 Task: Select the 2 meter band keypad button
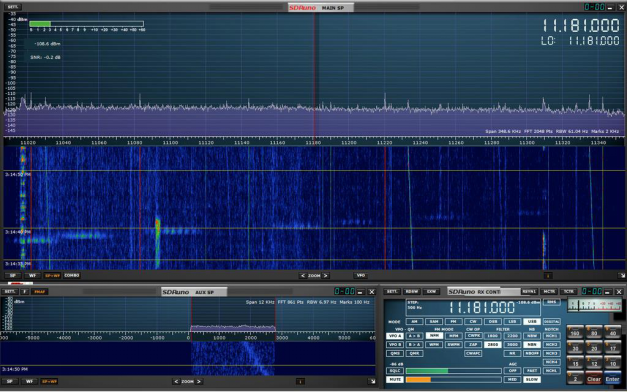click(576, 378)
